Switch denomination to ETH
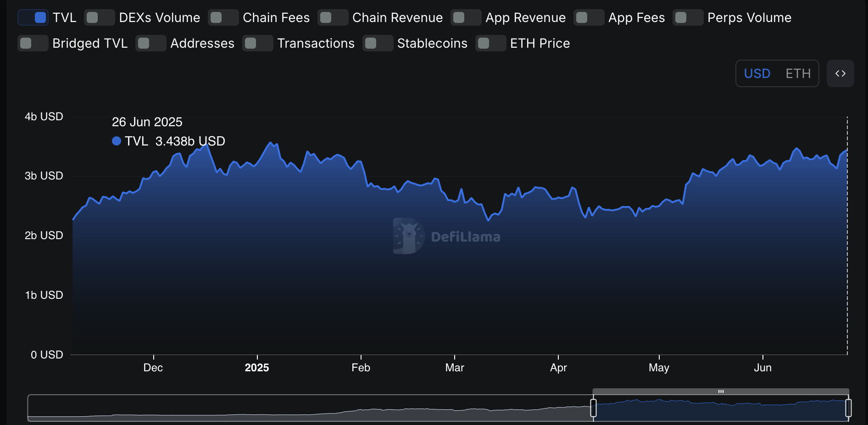The width and height of the screenshot is (868, 425). [x=798, y=73]
